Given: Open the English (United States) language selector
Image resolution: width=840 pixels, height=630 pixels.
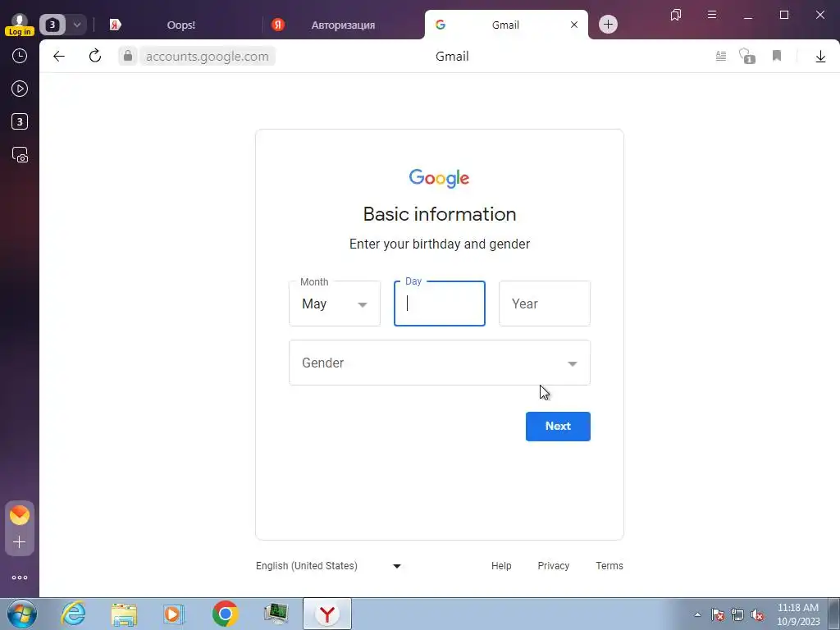Looking at the screenshot, I should tap(328, 566).
